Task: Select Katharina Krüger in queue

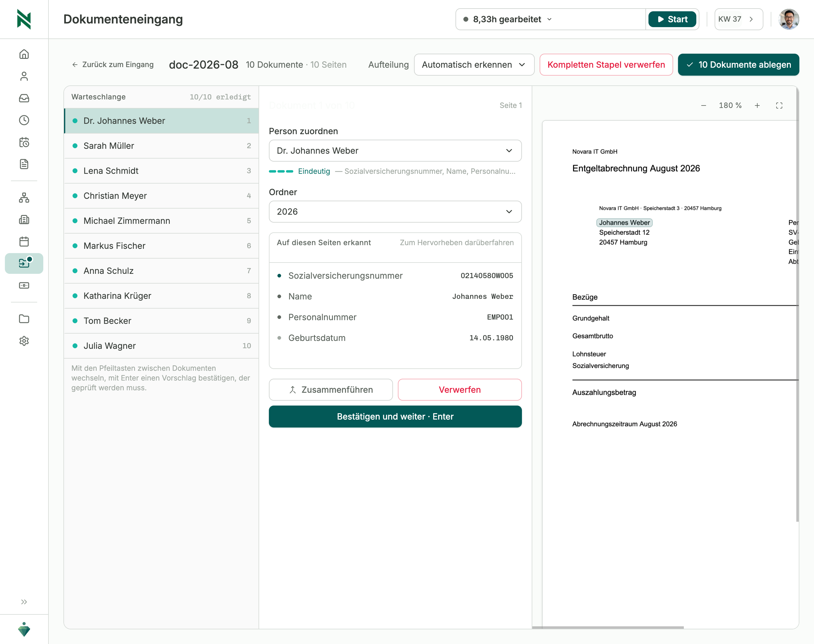Action: tap(161, 296)
